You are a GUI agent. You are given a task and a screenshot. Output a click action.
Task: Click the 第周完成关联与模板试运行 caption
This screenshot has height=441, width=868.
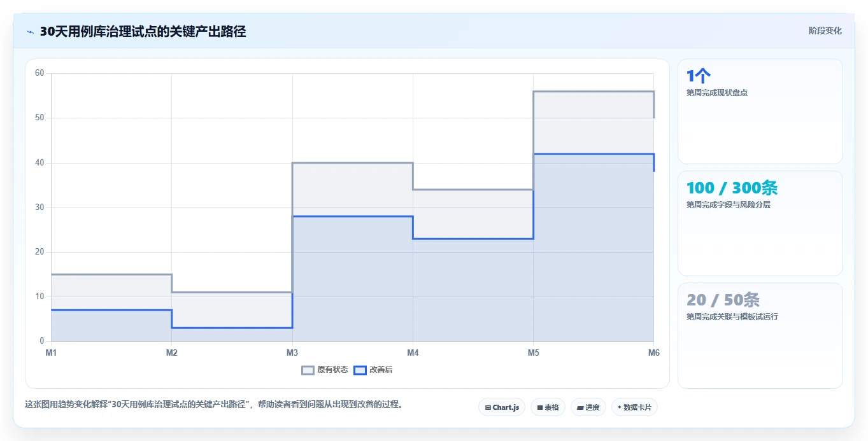[732, 317]
